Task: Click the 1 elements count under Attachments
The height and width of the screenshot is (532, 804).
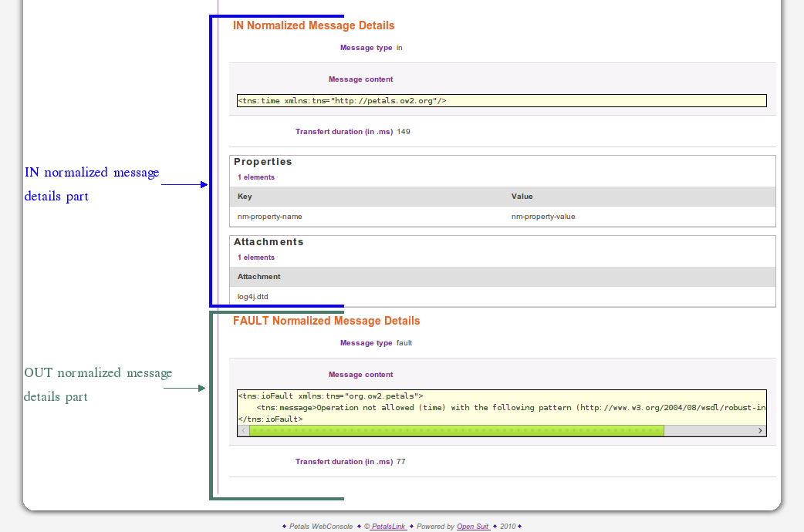Action: pyautogui.click(x=256, y=258)
